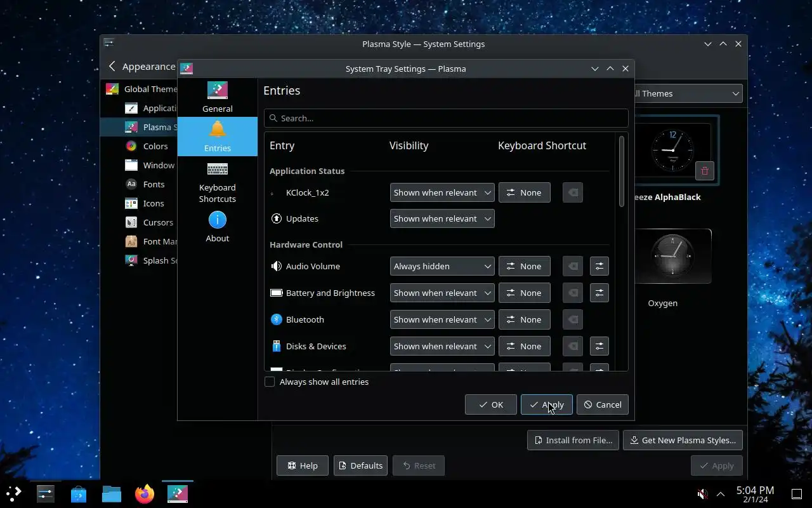The height and width of the screenshot is (508, 812).
Task: Configure Battery and Brightness settings icon
Action: pos(599,293)
